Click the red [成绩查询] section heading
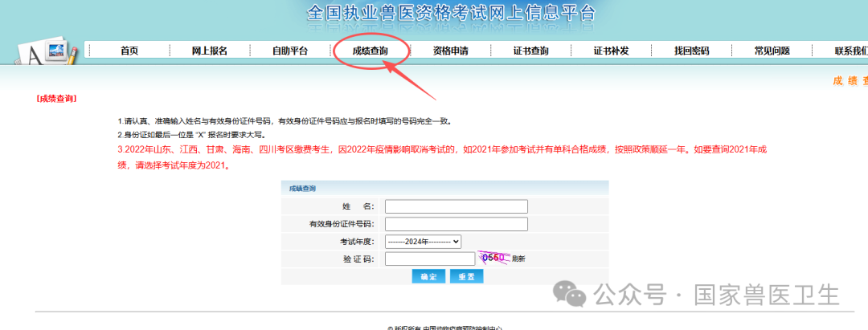Image resolution: width=868 pixels, height=330 pixels. click(56, 99)
